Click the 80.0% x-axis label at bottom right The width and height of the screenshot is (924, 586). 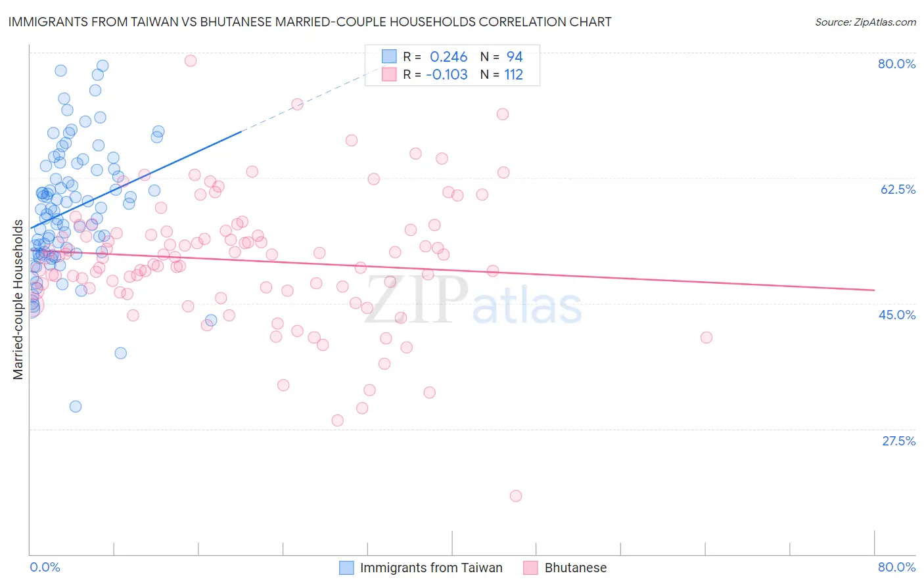[896, 567]
